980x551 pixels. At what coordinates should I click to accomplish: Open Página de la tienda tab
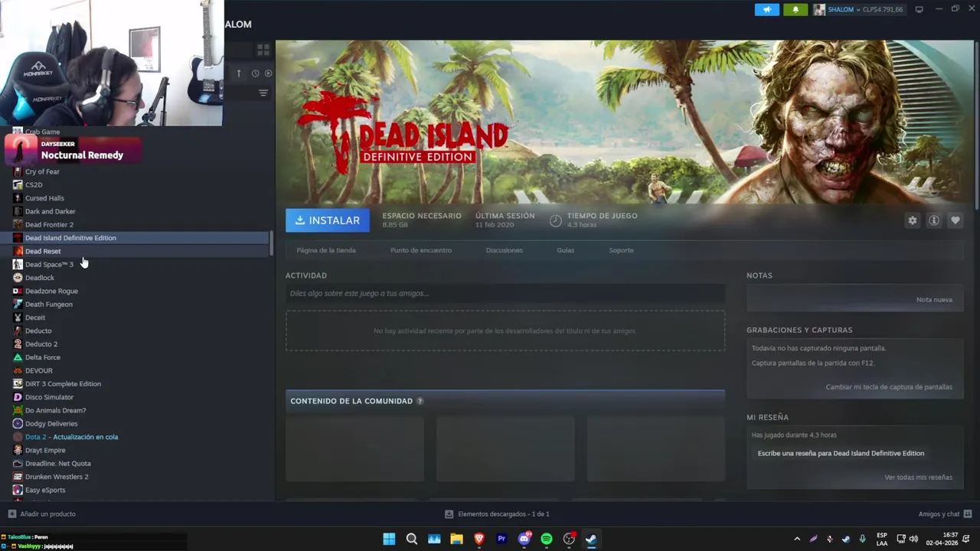[x=326, y=250]
